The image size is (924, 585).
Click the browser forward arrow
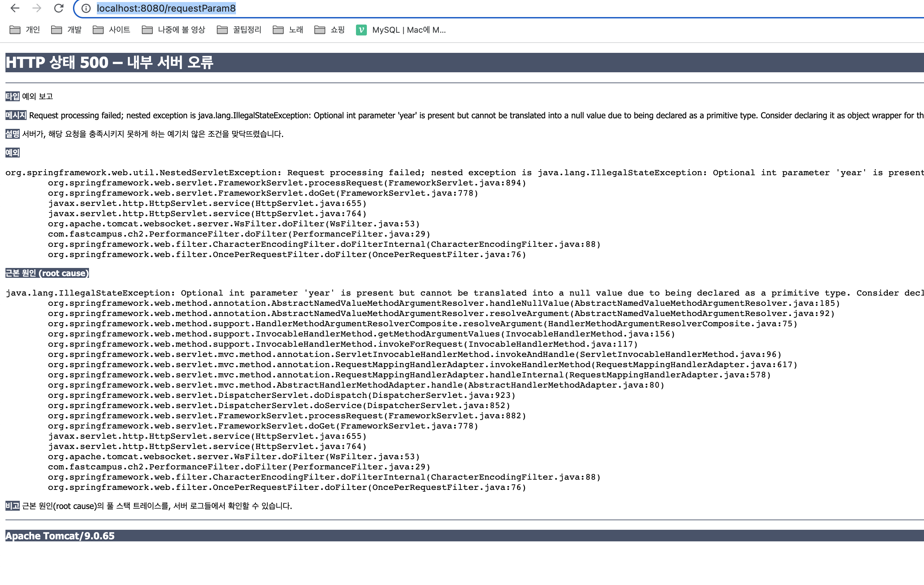37,8
